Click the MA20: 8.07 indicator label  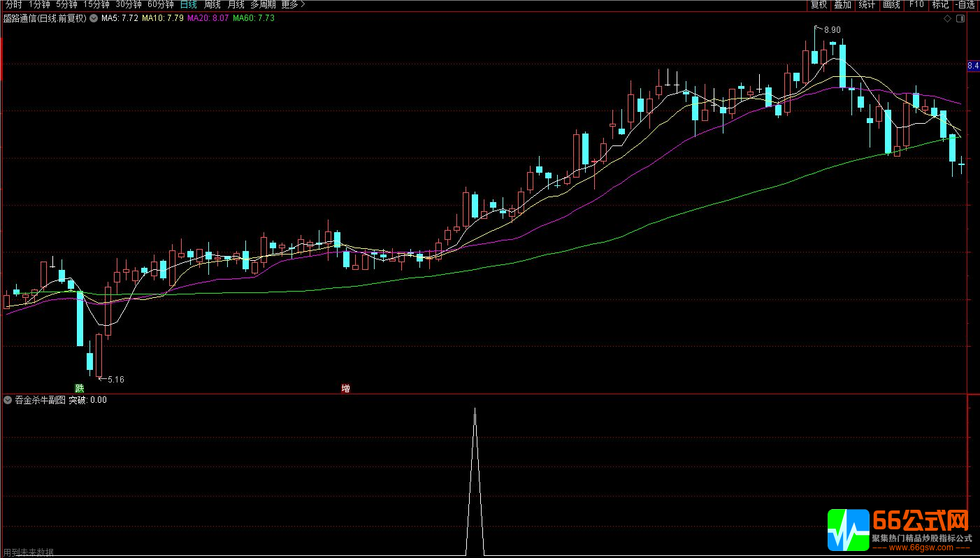pos(208,19)
